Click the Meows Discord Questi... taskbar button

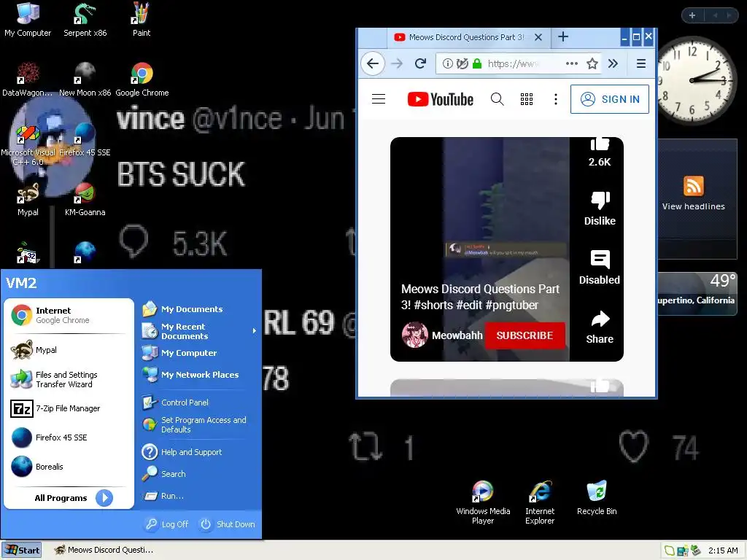click(x=104, y=550)
